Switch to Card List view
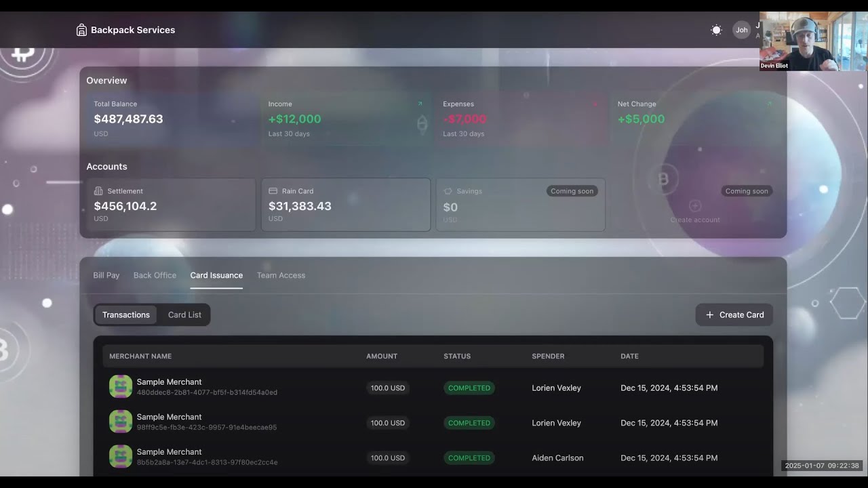 click(x=184, y=314)
